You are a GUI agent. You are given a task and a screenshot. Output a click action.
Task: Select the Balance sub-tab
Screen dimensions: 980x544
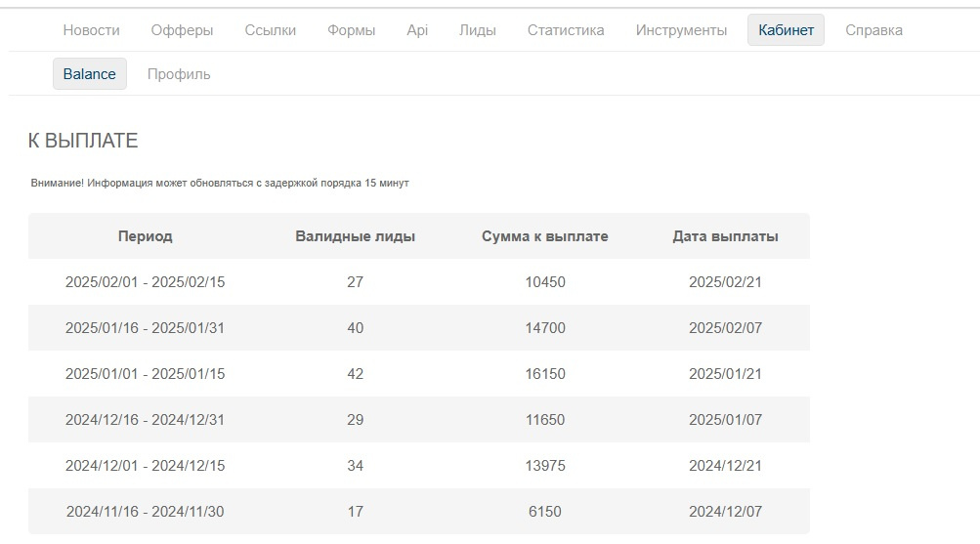click(x=89, y=74)
